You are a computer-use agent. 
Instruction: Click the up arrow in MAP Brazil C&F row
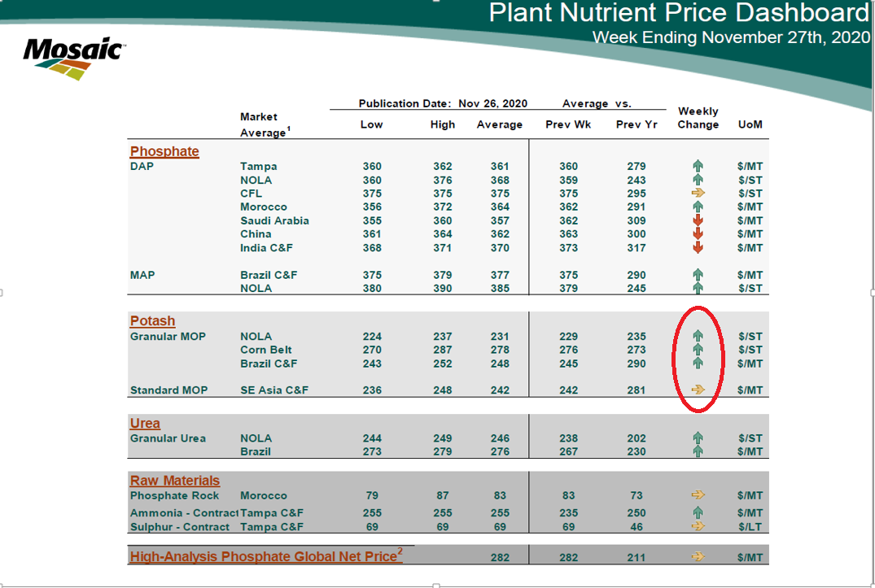[698, 274]
